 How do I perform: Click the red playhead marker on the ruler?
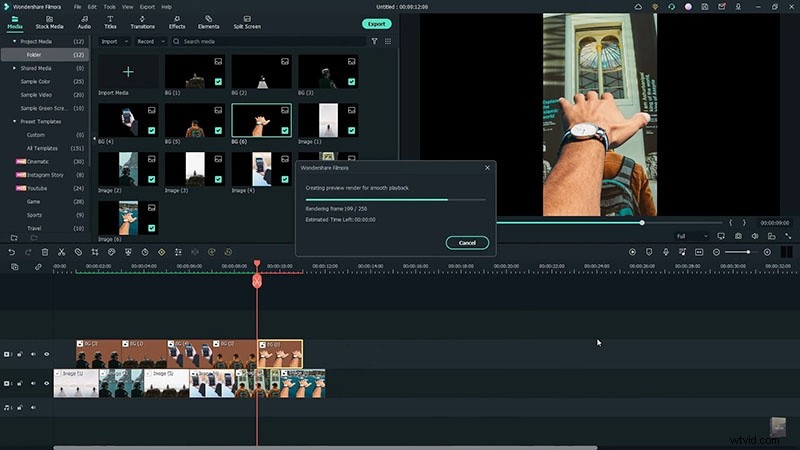(x=257, y=263)
